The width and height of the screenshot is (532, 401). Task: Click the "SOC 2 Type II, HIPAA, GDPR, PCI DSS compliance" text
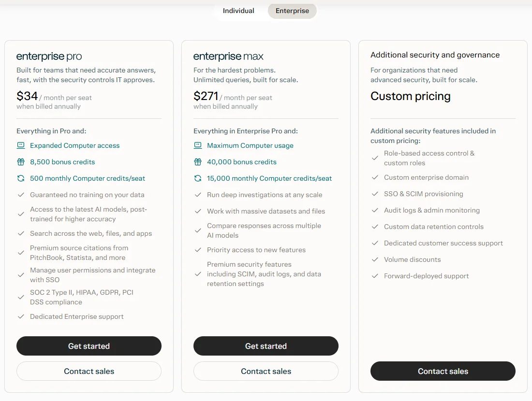[x=81, y=297]
